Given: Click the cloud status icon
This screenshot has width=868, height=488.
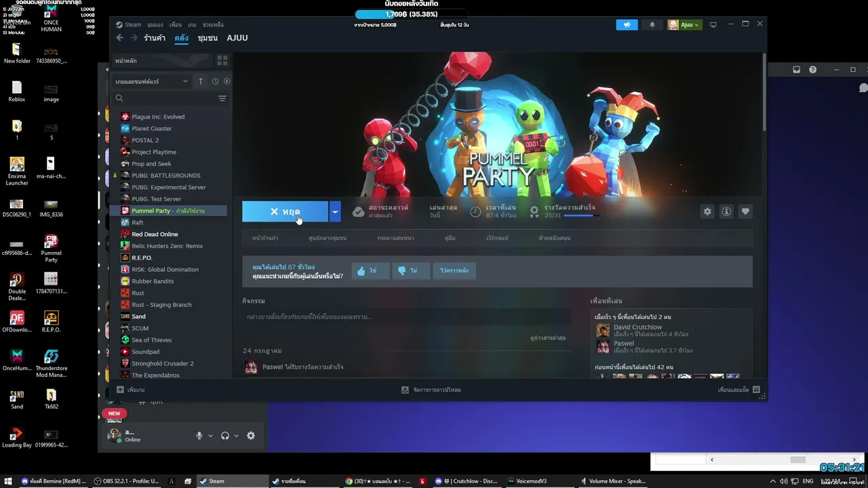Looking at the screenshot, I should [358, 211].
